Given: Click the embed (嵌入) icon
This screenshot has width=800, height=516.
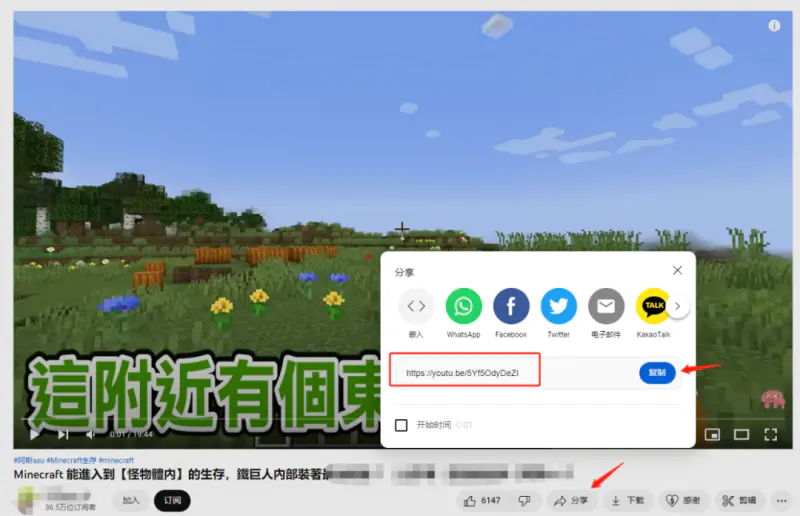Looking at the screenshot, I should (x=416, y=306).
